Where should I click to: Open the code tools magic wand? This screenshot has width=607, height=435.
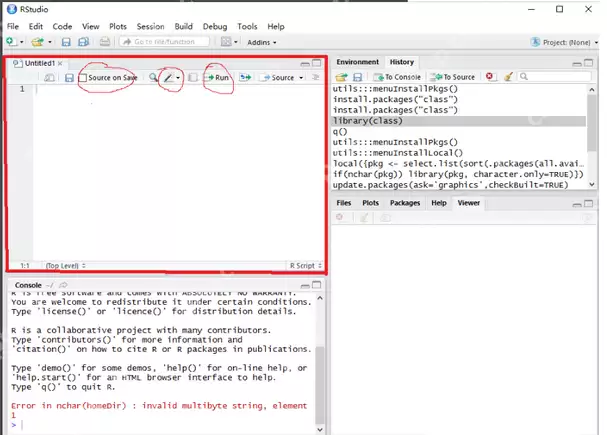(x=170, y=78)
